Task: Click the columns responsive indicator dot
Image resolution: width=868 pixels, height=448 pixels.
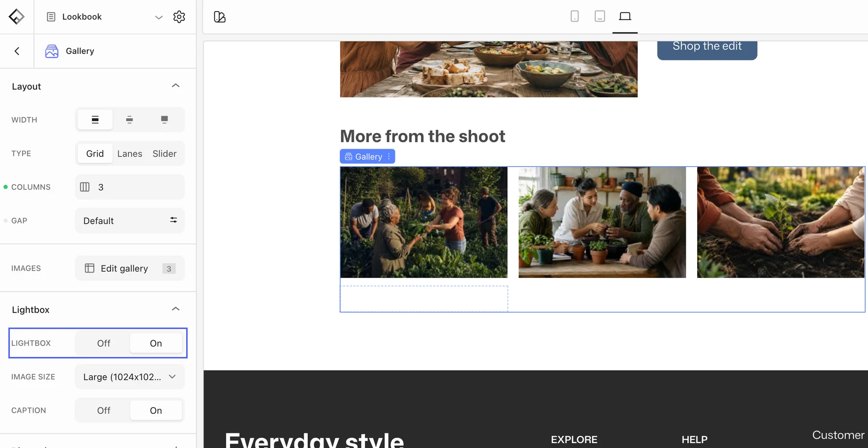Action: (x=6, y=187)
